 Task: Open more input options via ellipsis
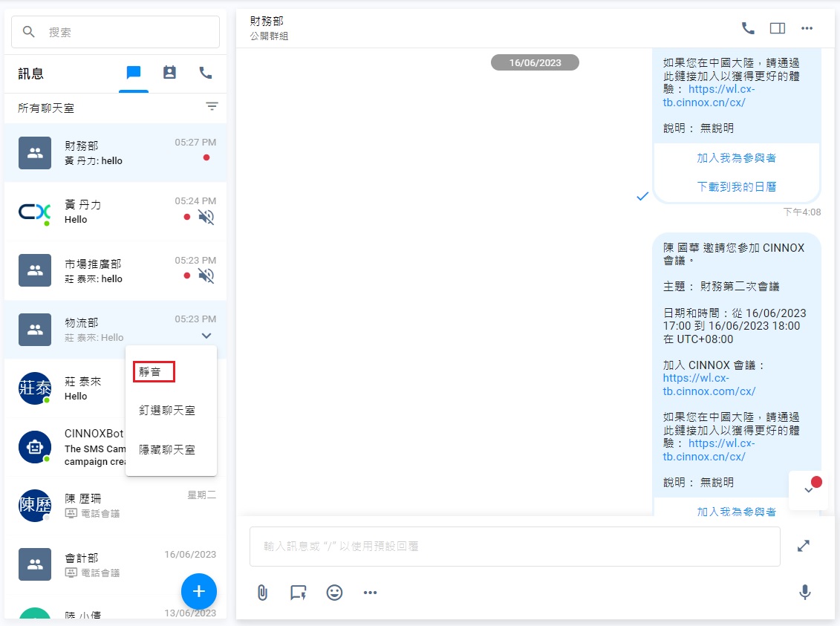pos(370,593)
